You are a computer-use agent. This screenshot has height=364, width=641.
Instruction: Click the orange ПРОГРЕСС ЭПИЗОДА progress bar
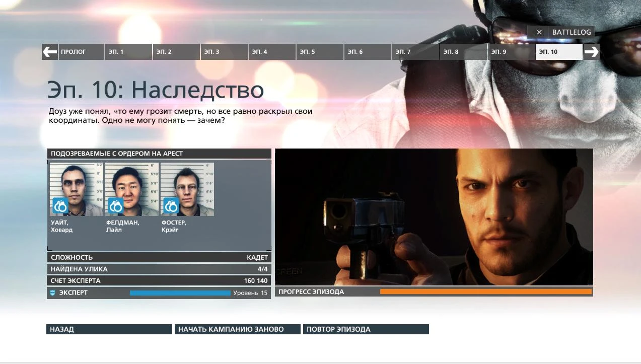[x=486, y=291]
